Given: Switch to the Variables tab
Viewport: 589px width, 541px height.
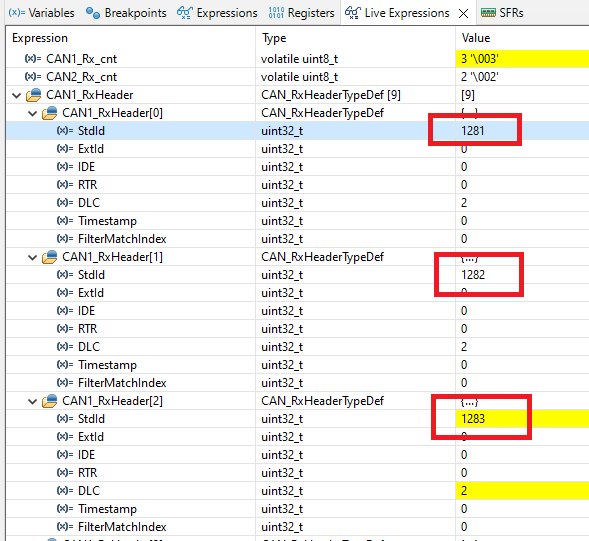Looking at the screenshot, I should pos(41,13).
